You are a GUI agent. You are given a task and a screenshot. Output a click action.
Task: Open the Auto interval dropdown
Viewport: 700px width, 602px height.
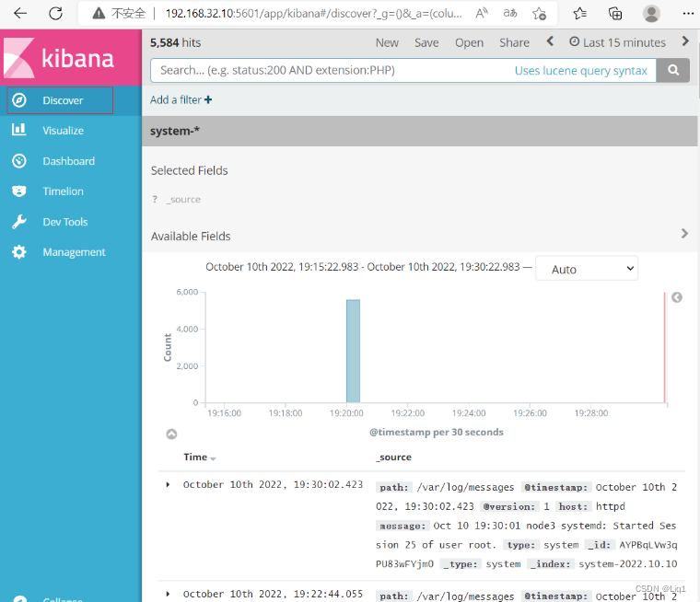(587, 268)
